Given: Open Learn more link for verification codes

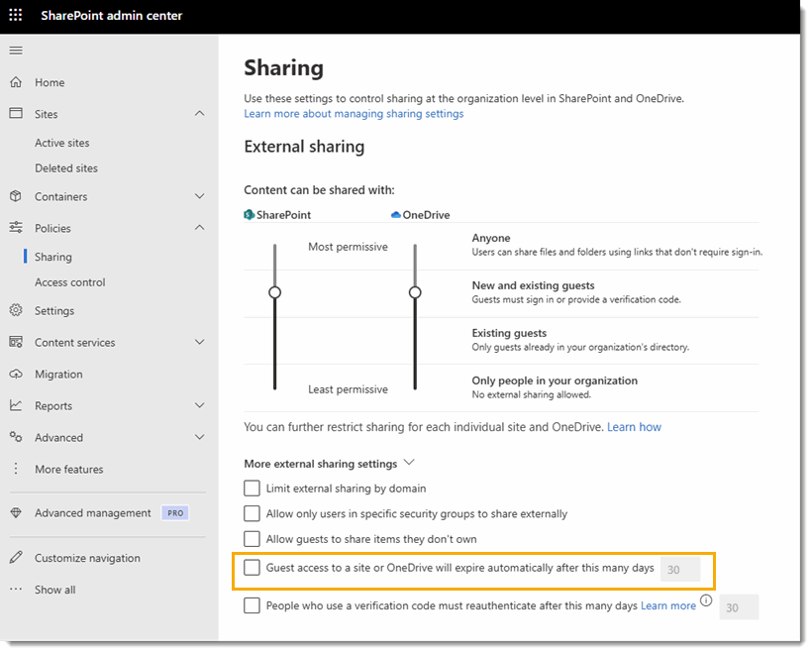Looking at the screenshot, I should 668,605.
